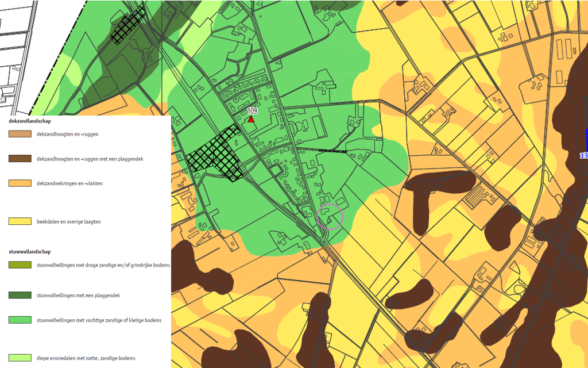Click the "stuwwallandschap" legend heading
Screen dimensions: 588x368
[30, 252]
